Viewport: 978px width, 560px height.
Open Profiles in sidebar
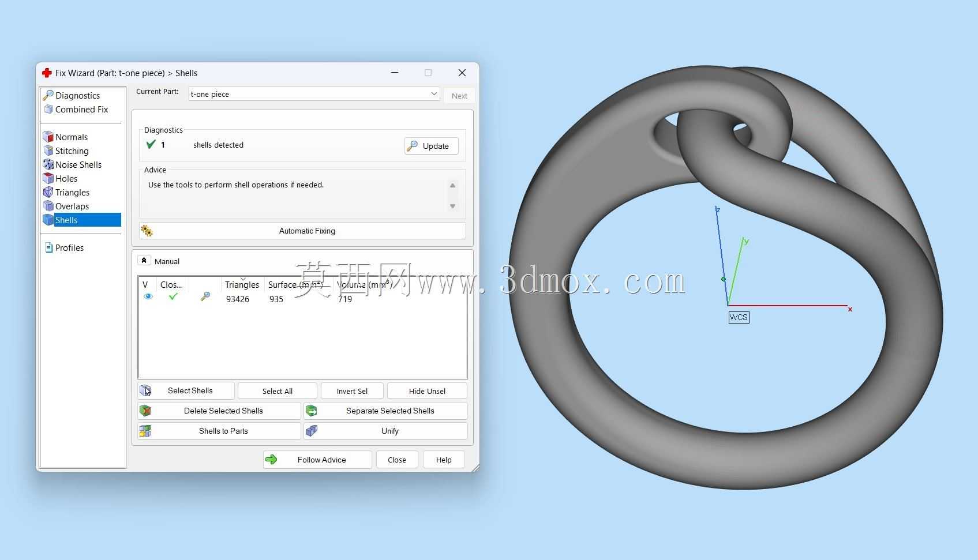tap(69, 247)
